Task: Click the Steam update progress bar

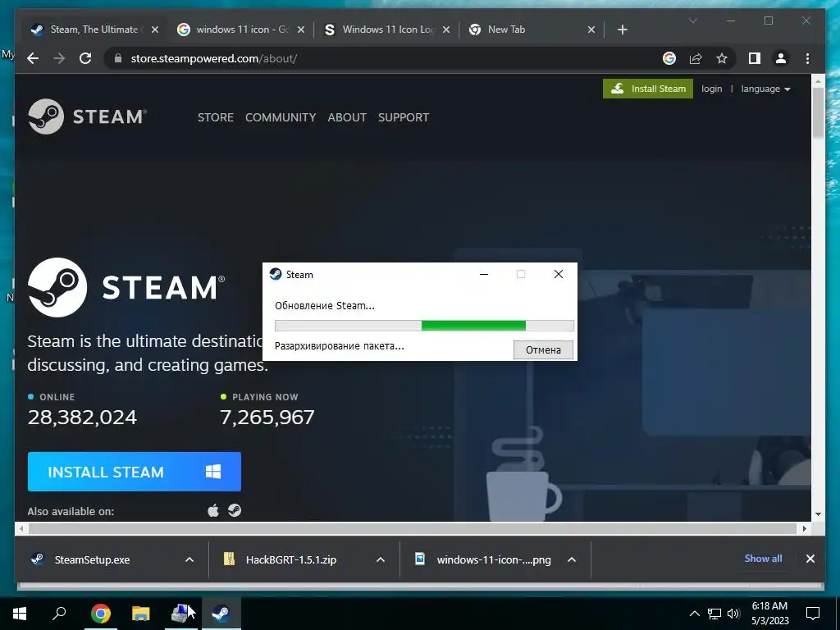Action: 424,325
